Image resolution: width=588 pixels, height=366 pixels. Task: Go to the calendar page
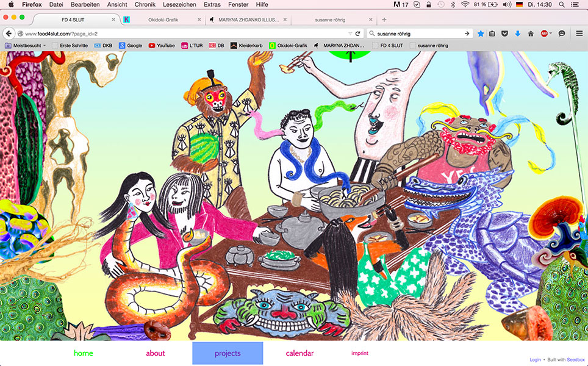click(x=299, y=353)
